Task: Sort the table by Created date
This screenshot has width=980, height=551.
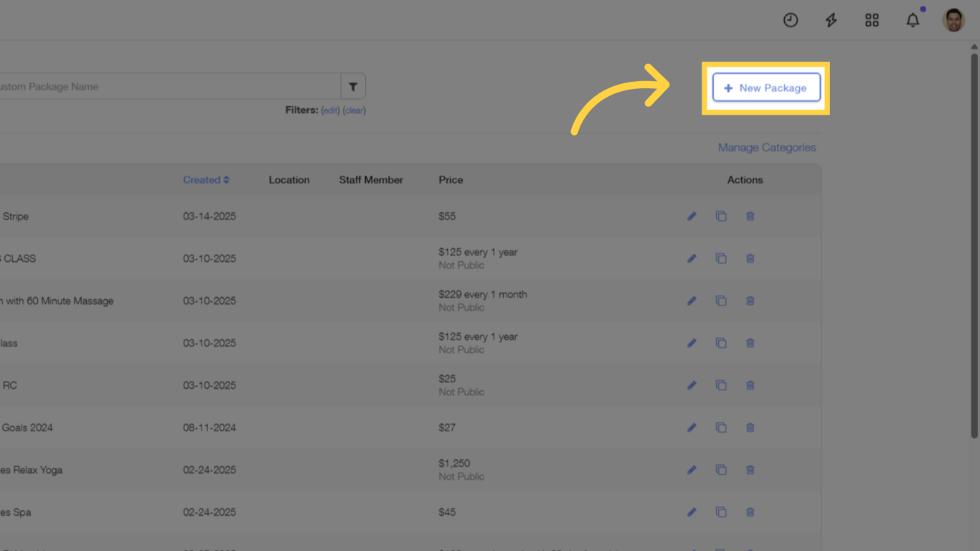Action: [206, 179]
